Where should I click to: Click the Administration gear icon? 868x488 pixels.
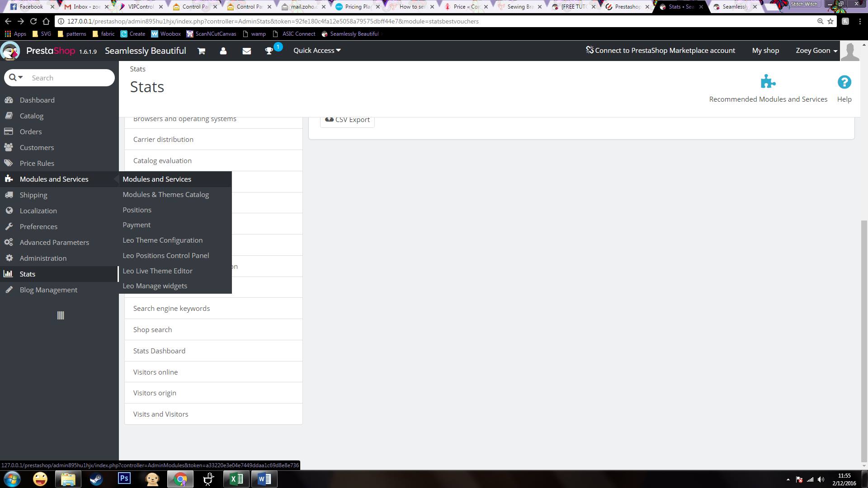9,258
